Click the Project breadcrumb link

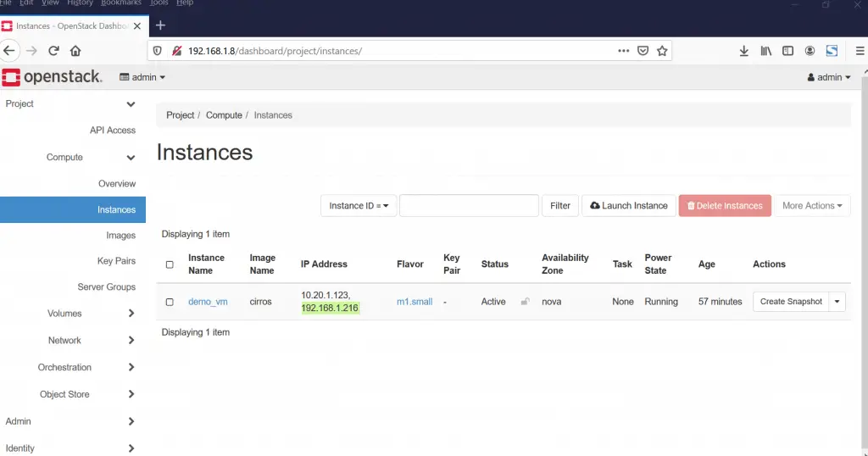[x=181, y=115]
